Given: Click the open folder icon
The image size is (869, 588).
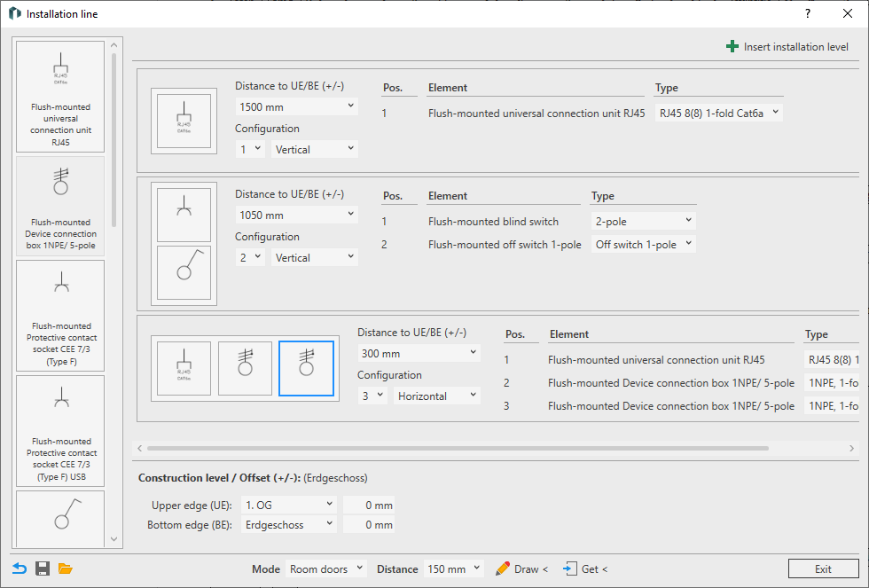Looking at the screenshot, I should [x=66, y=568].
